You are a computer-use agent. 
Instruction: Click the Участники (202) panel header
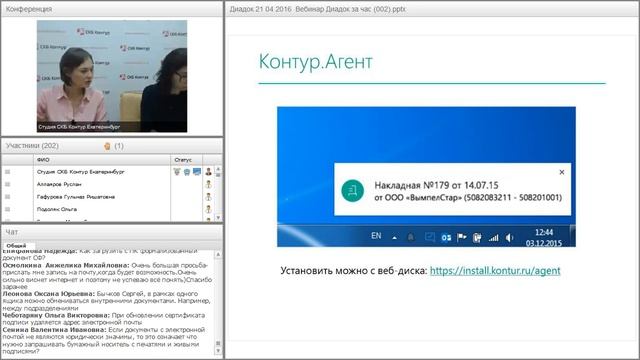click(x=112, y=146)
